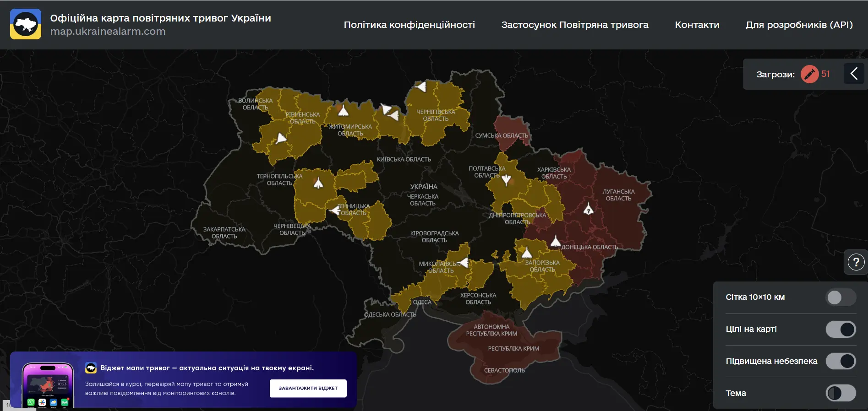Click the ЧЕРКАСЬКА ОБЛАСТЬ map label
The height and width of the screenshot is (411, 868).
pos(423,200)
